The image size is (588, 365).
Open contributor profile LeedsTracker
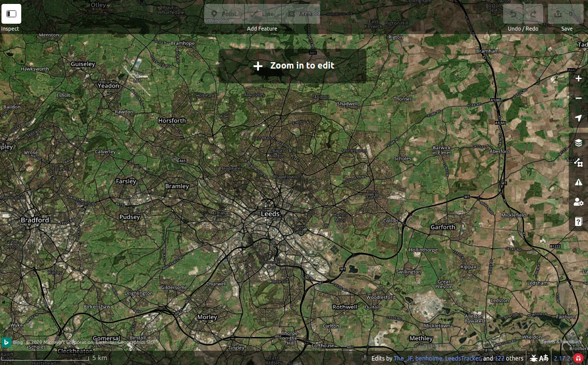pos(462,358)
